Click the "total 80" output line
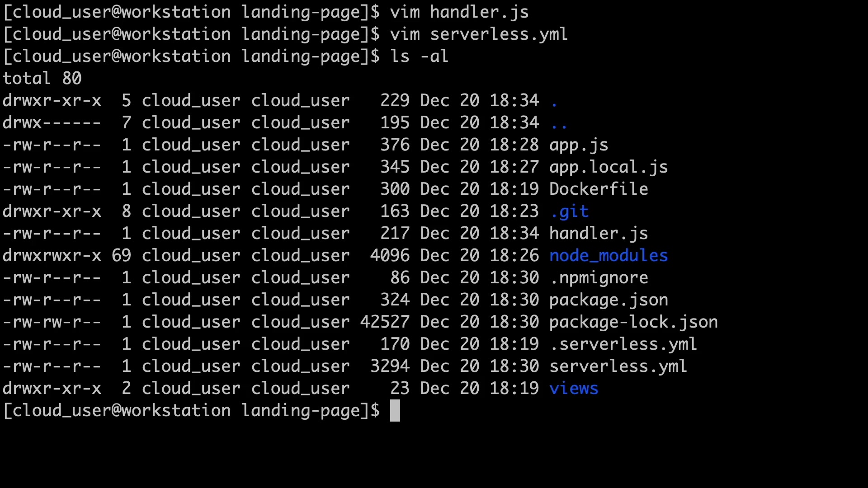 (x=42, y=79)
